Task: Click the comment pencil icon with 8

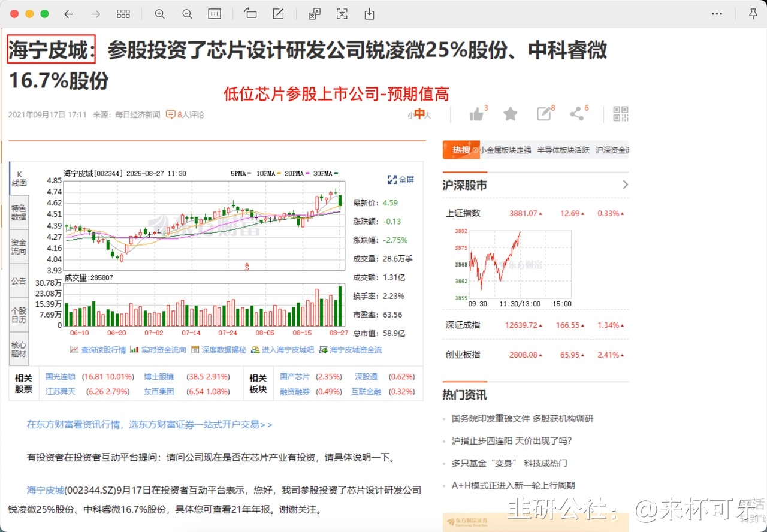Action: pyautogui.click(x=544, y=114)
